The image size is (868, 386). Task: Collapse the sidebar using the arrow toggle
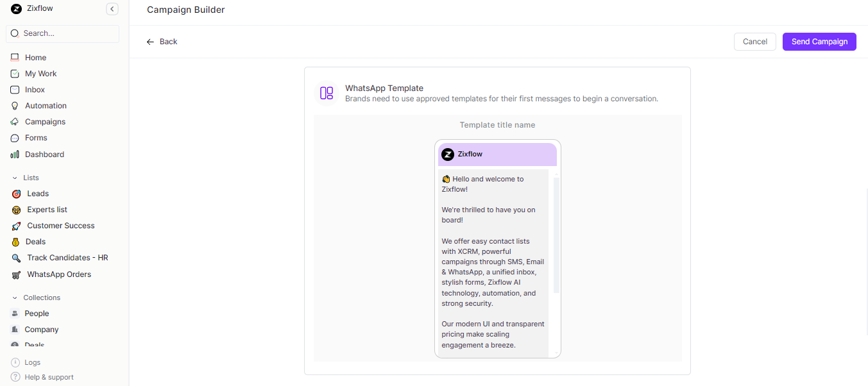tap(112, 8)
